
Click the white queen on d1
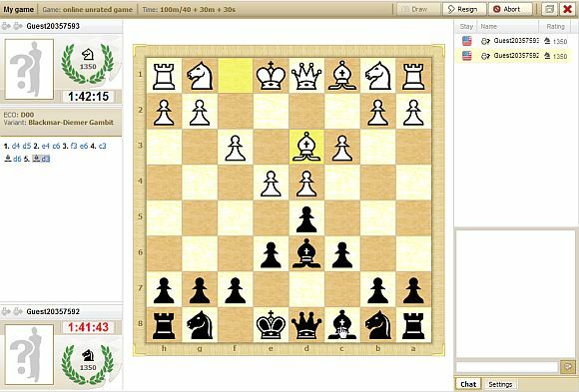tap(306, 75)
